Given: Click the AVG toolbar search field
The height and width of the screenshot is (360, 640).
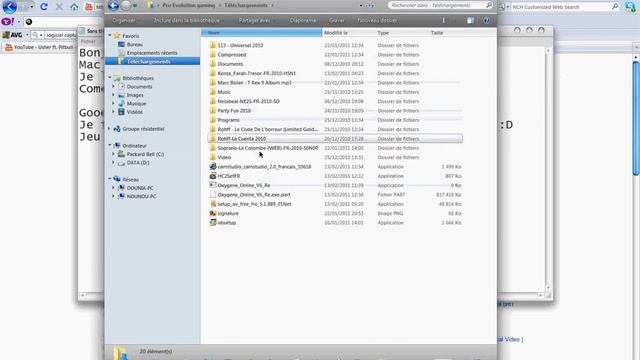Looking at the screenshot, I should pos(60,35).
